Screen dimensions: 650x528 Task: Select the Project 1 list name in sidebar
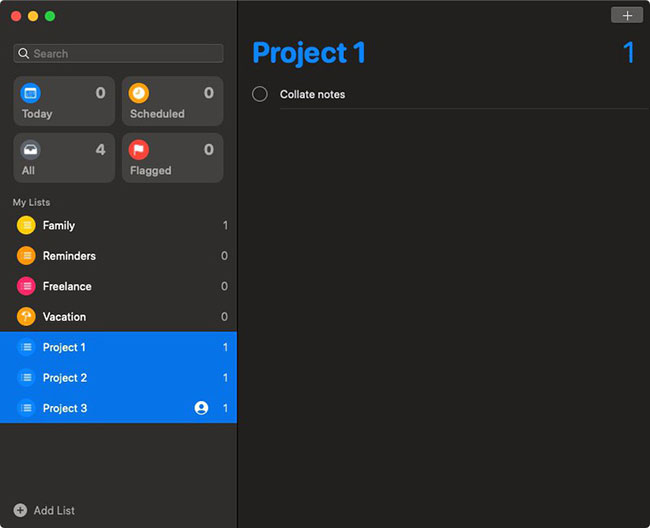pyautogui.click(x=64, y=347)
